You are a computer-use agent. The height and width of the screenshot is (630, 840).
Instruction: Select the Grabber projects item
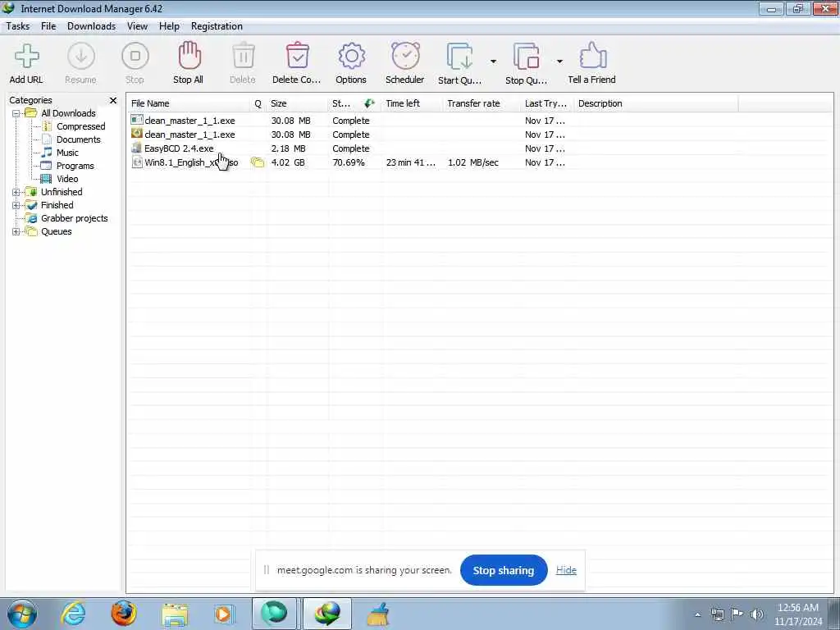[74, 218]
